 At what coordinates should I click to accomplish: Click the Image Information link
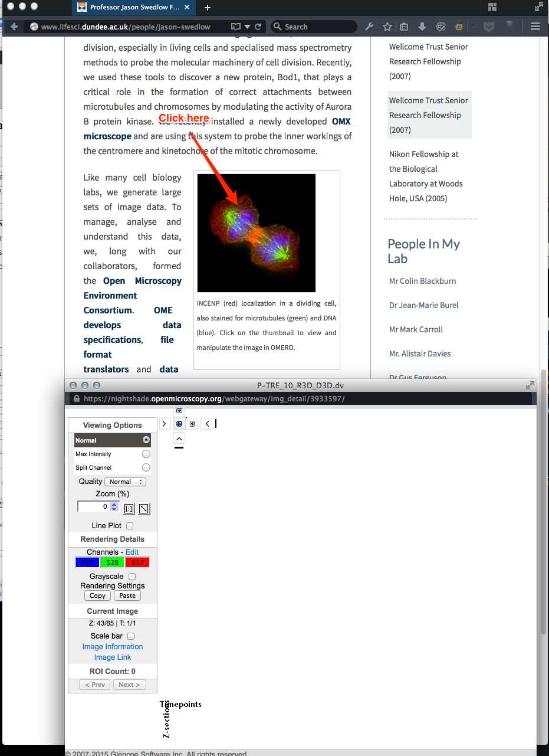(113, 647)
